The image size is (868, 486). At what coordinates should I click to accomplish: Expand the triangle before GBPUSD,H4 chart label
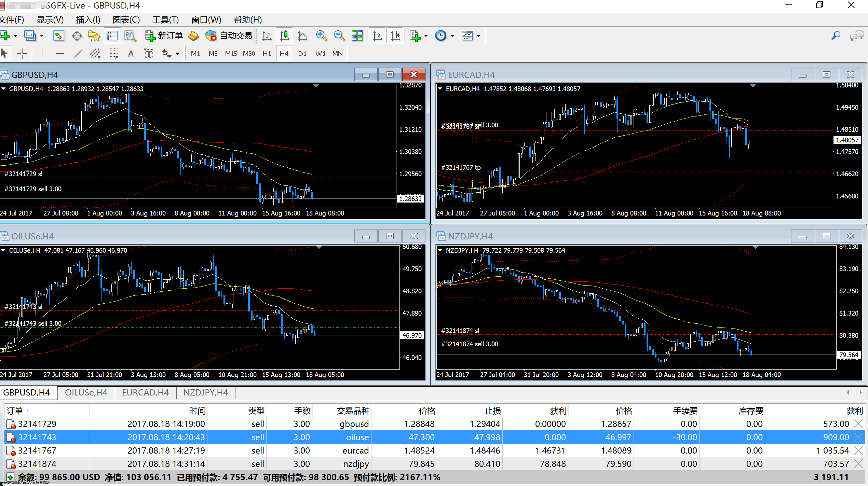pyautogui.click(x=3, y=89)
